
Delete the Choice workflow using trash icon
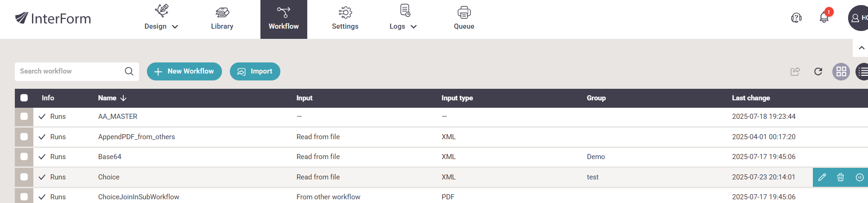[x=841, y=177]
